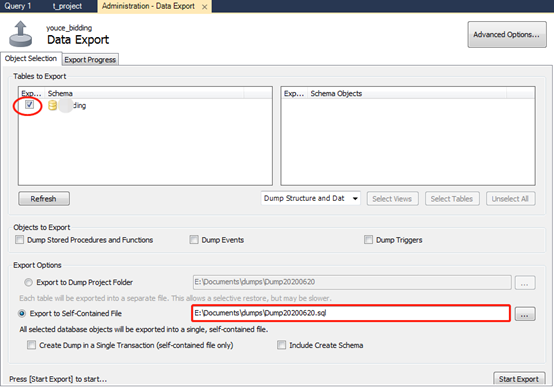Image resolution: width=554 pixels, height=387 pixels.
Task: Select Export to Self-Contained File
Action: tap(22, 313)
